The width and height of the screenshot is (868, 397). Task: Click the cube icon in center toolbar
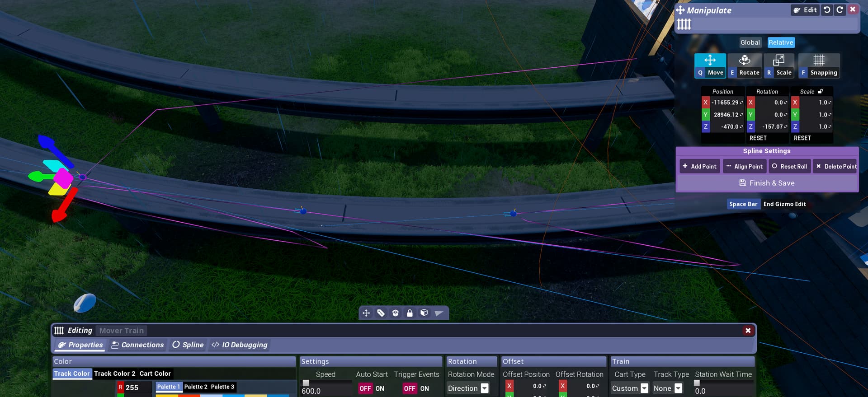(424, 313)
